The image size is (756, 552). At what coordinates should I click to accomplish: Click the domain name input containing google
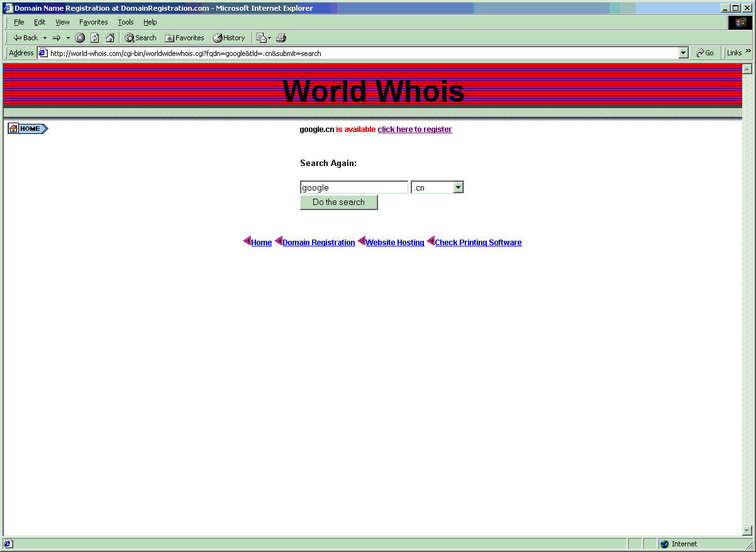354,187
